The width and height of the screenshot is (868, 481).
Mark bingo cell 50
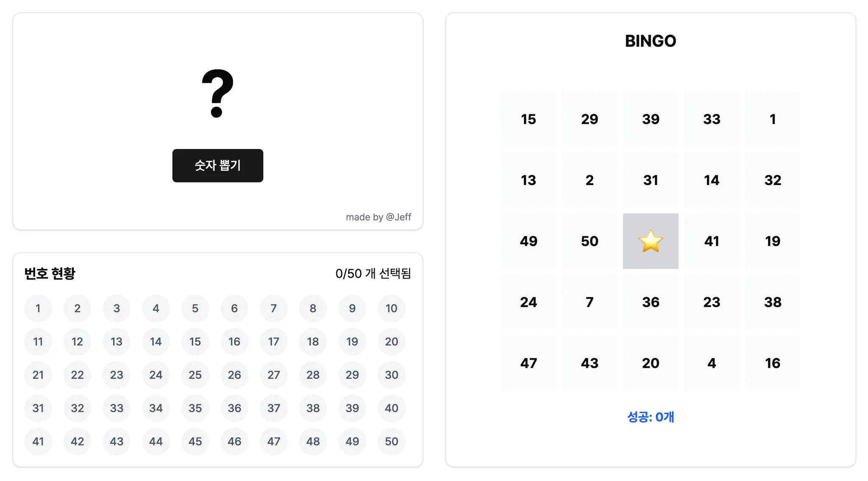[x=589, y=241]
